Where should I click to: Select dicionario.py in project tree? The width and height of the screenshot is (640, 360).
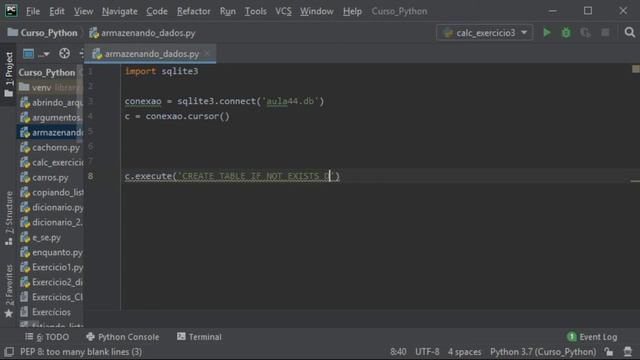pyautogui.click(x=51, y=207)
